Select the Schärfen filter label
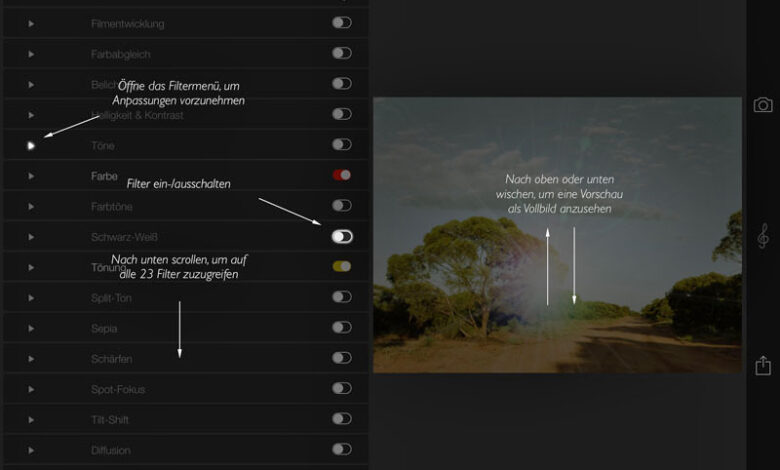The width and height of the screenshot is (780, 470). tap(111, 359)
